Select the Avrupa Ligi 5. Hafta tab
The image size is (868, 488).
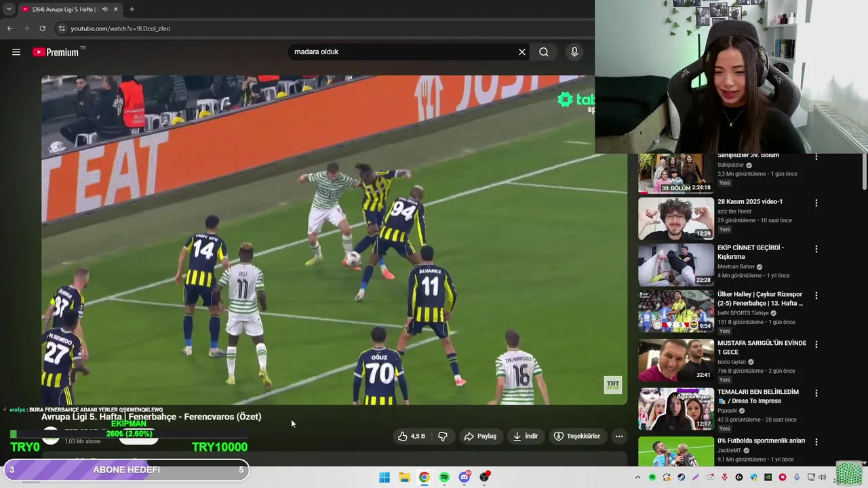click(65, 9)
